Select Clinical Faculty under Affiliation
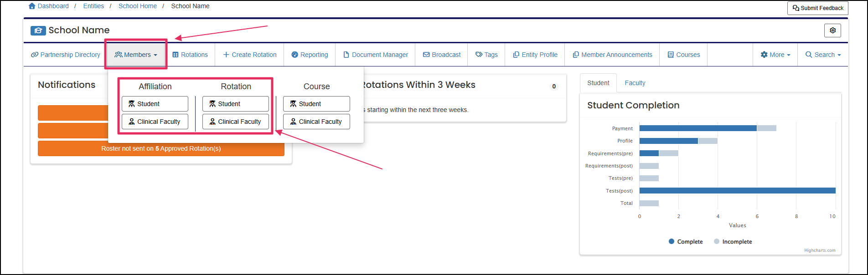 [x=155, y=122]
